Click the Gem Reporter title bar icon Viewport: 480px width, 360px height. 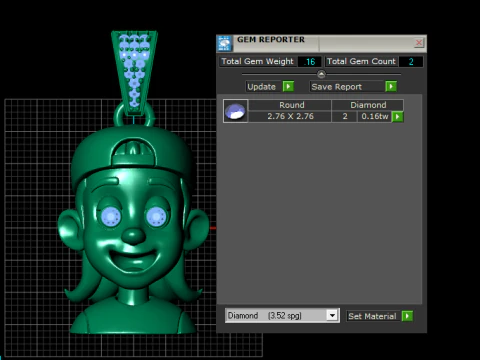[x=225, y=44]
